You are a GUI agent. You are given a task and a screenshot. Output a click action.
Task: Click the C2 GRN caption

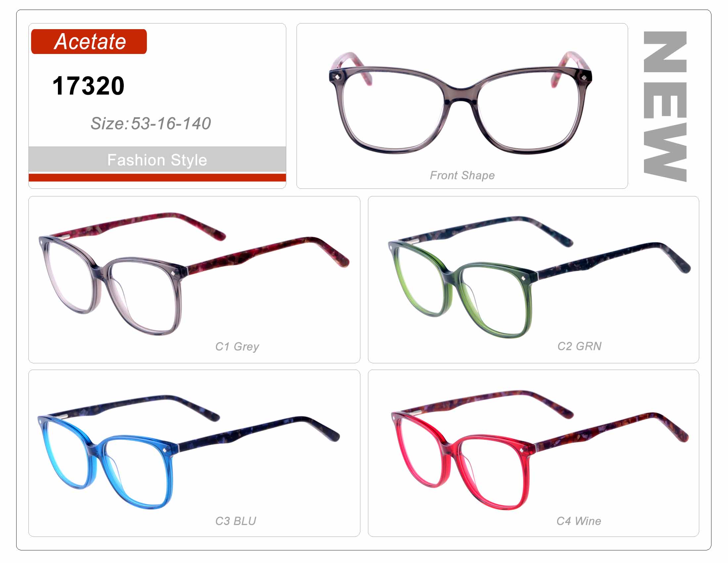[x=579, y=346]
